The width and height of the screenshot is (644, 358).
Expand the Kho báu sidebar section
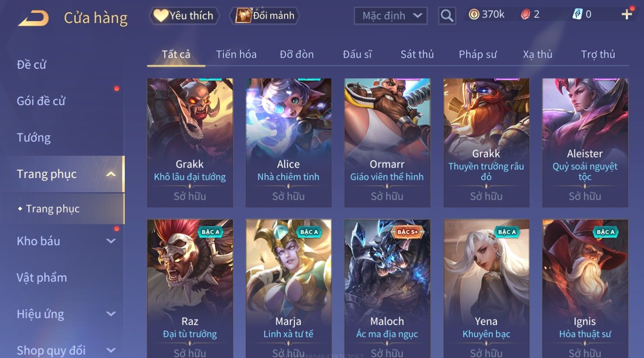click(111, 241)
